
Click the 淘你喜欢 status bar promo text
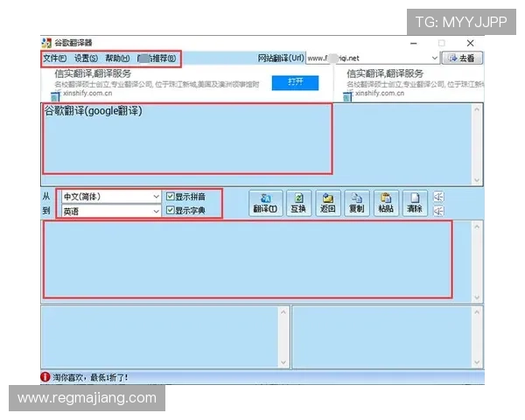[x=90, y=378]
